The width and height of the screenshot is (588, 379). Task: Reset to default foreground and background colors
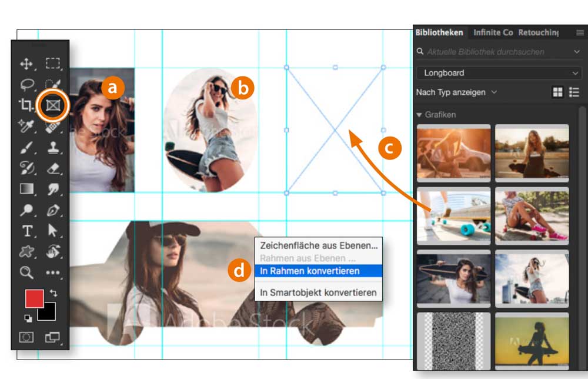tap(28, 318)
